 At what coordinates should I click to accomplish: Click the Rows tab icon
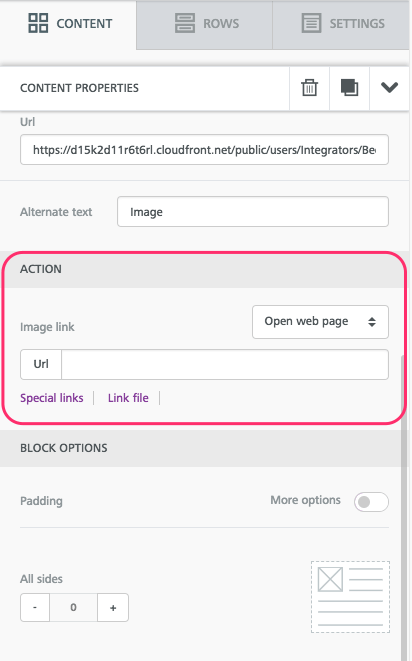point(185,23)
